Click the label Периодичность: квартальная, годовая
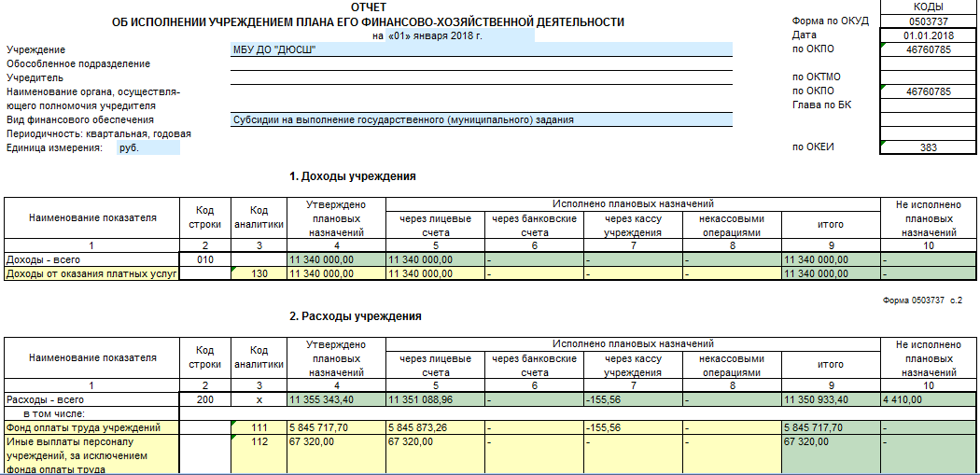The image size is (980, 475). tap(99, 133)
